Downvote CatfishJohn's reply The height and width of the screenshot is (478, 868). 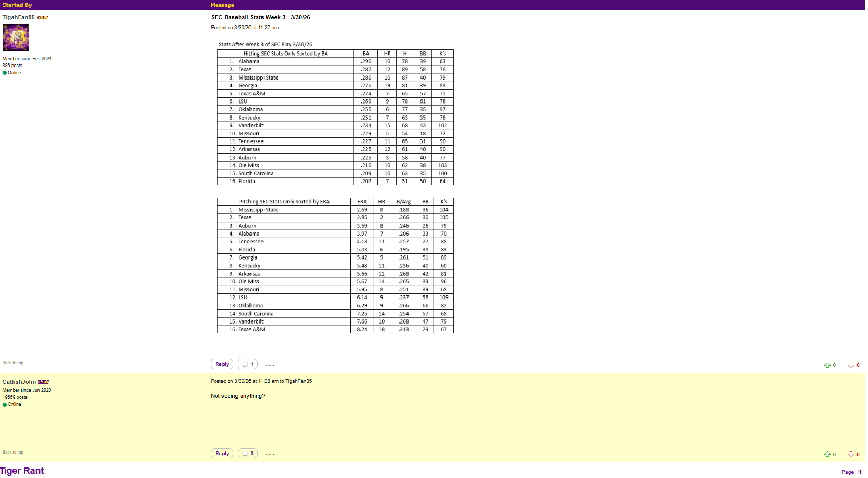(851, 455)
